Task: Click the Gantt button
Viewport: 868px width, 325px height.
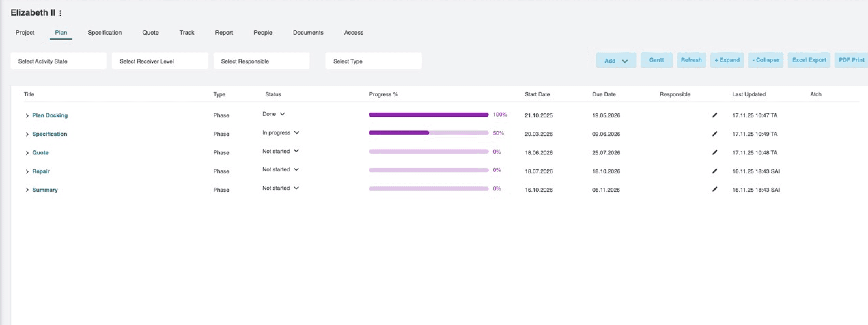Action: (656, 60)
